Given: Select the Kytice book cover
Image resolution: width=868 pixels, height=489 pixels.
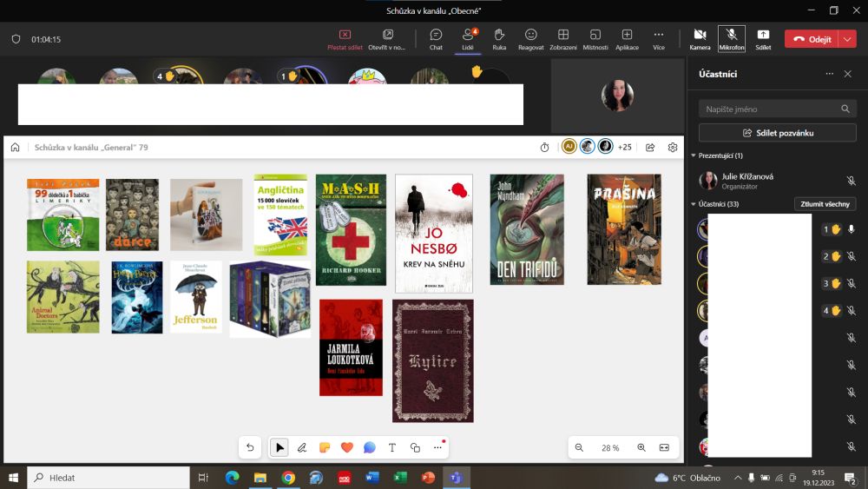Looking at the screenshot, I should (x=433, y=361).
